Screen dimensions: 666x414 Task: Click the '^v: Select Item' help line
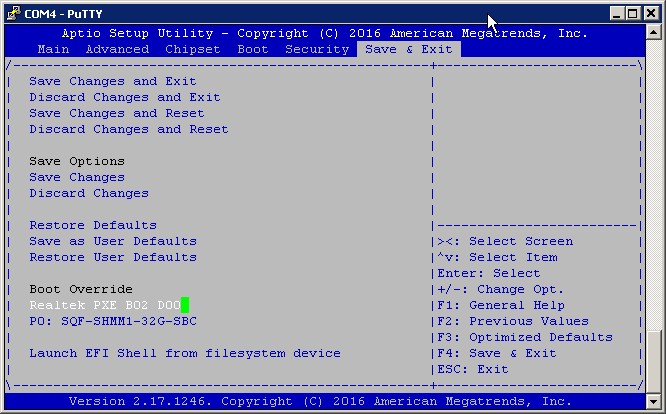(x=497, y=257)
